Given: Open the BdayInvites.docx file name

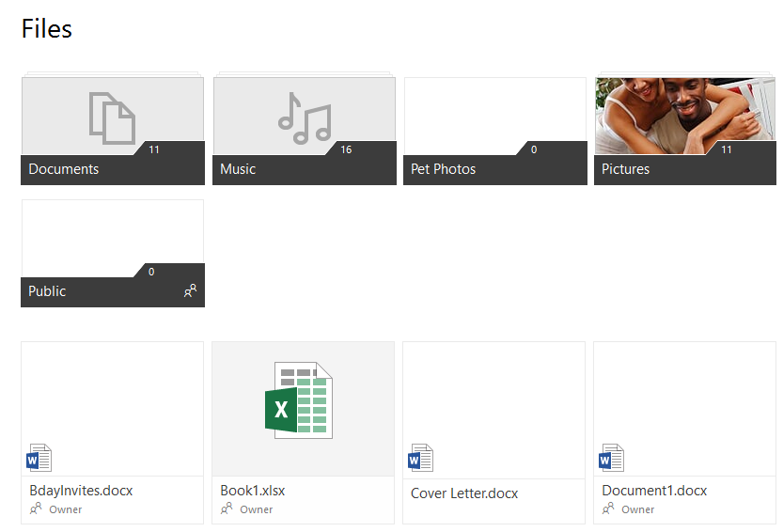Looking at the screenshot, I should [81, 491].
